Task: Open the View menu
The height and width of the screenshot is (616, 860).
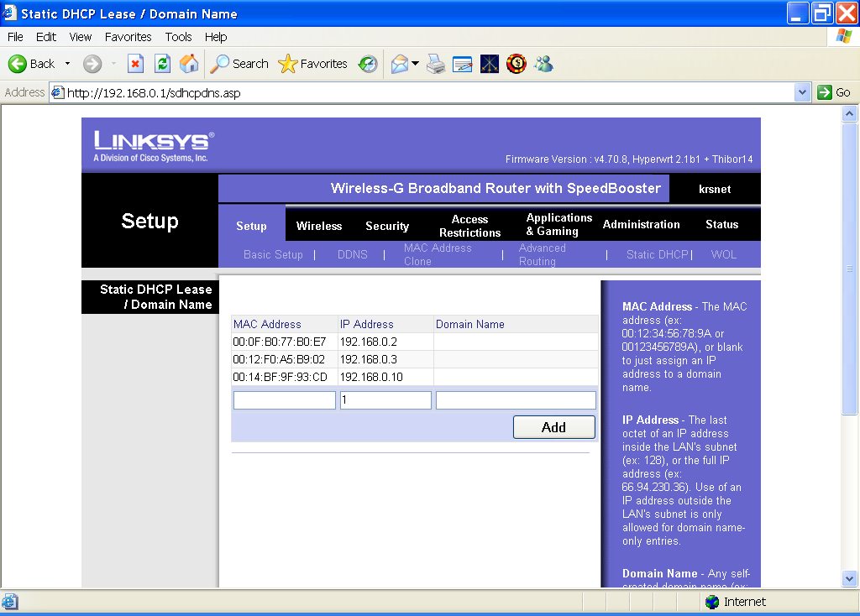Action: 80,37
